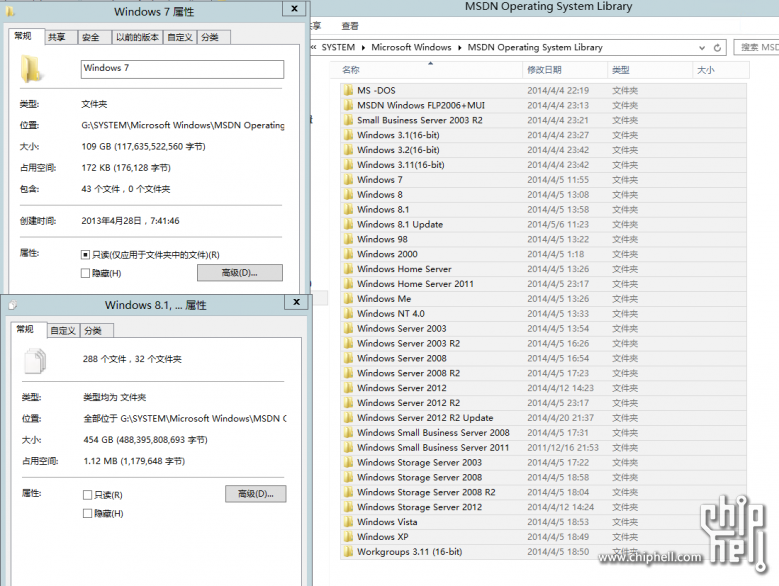Select Windows Small Business Server 2011 folder icon
The image size is (779, 586).
pyautogui.click(x=348, y=448)
